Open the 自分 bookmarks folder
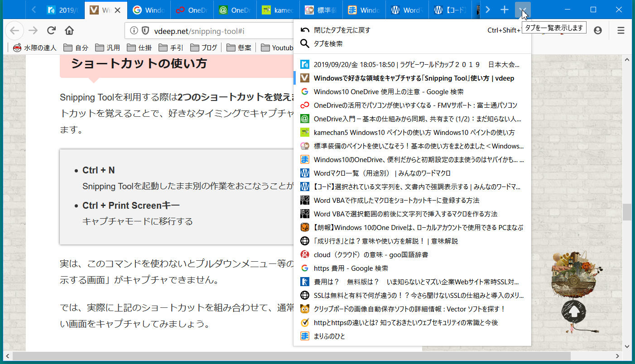The height and width of the screenshot is (364, 635). [x=76, y=48]
